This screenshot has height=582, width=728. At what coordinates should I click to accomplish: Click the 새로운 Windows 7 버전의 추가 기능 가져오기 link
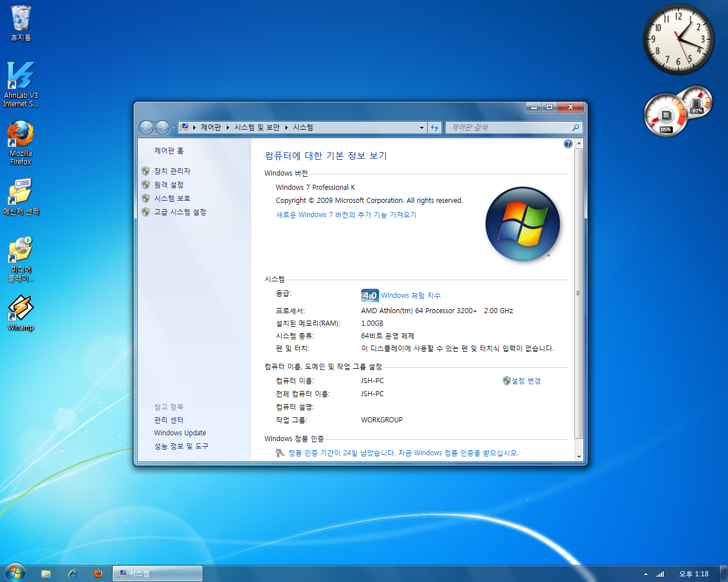tap(346, 215)
